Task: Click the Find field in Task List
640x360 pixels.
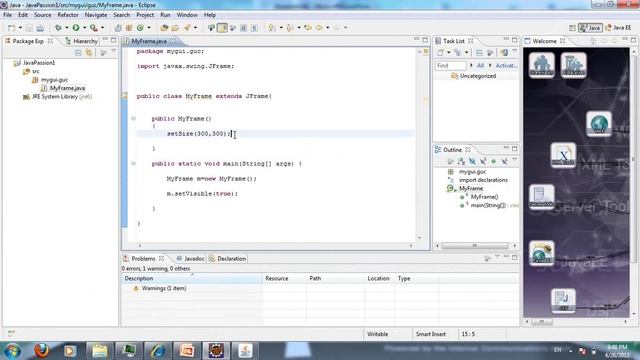Action: (x=451, y=65)
